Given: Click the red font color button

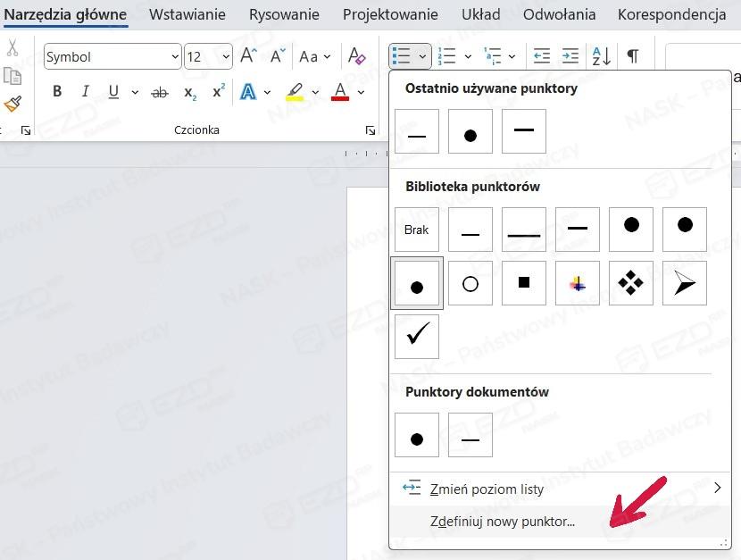Looking at the screenshot, I should (339, 92).
